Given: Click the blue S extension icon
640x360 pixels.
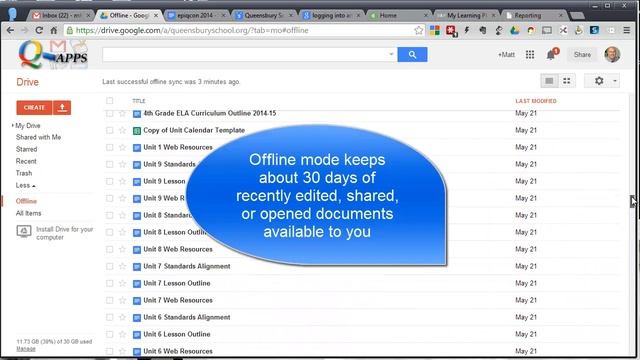Looking at the screenshot, I should click(594, 30).
